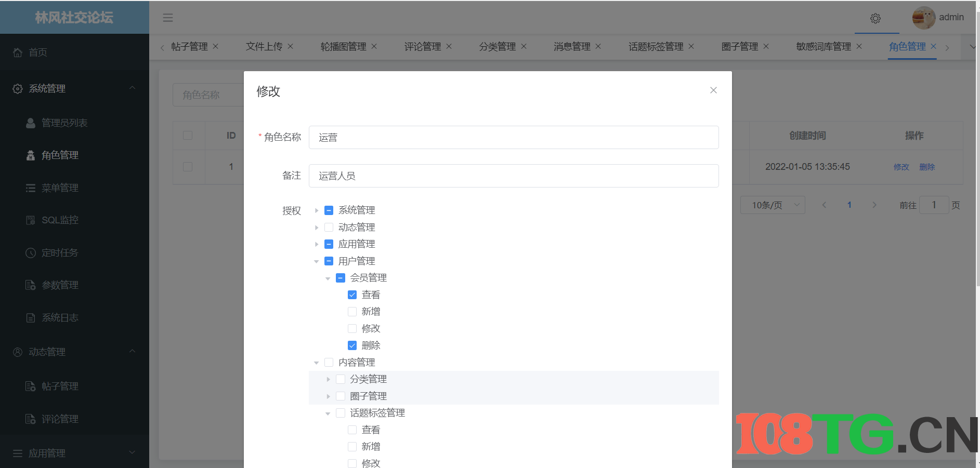The width and height of the screenshot is (980, 468).
Task: Open the 10条/页 page size dropdown
Action: click(773, 205)
